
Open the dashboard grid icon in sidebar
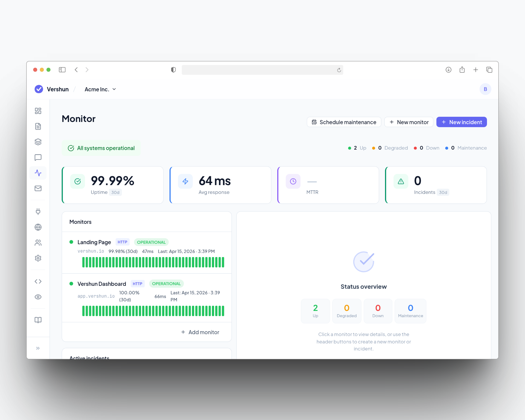pos(38,111)
